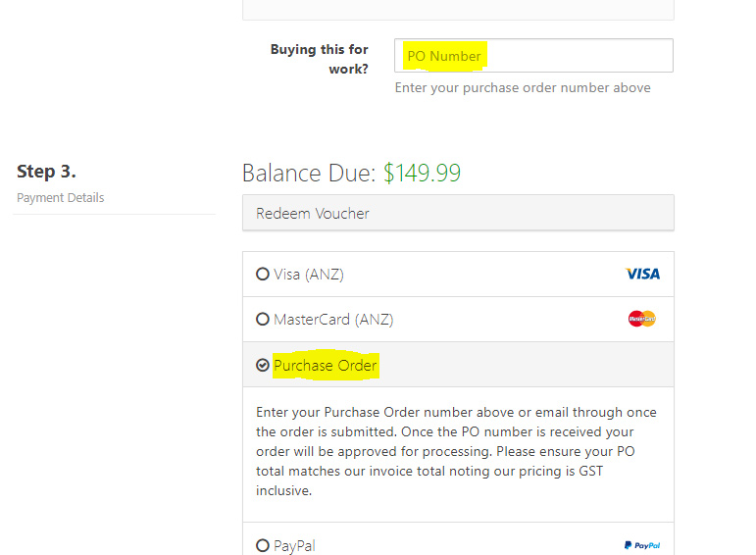Click the Purchase Order instructions paragraph
Image resolution: width=756 pixels, height=555 pixels.
456,451
